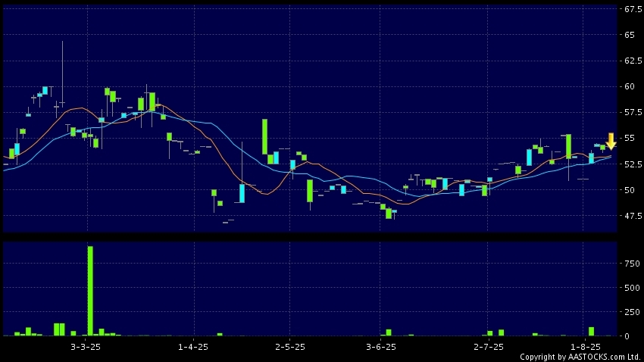The image size is (644, 362).
Task: Click the 65 price axis label
Action: pos(630,35)
